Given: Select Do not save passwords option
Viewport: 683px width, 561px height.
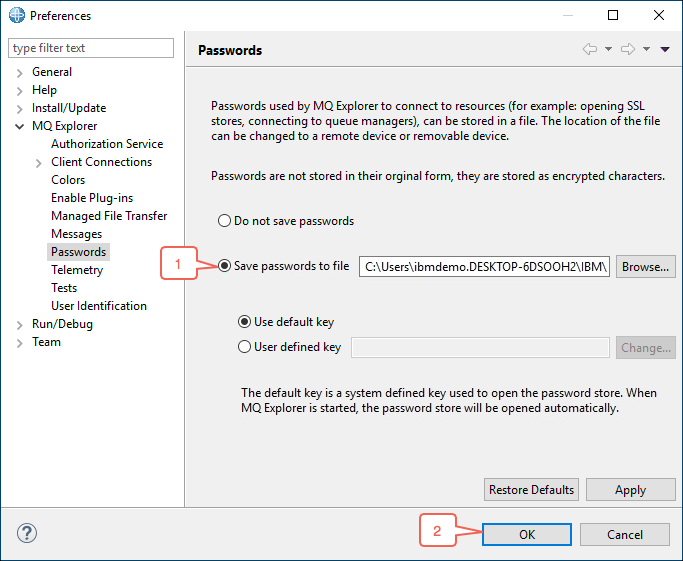Looking at the screenshot, I should coord(224,220).
